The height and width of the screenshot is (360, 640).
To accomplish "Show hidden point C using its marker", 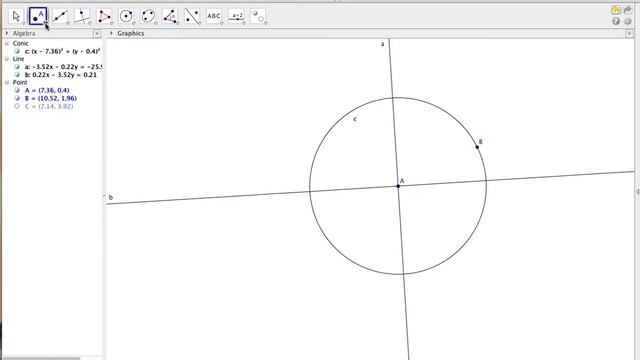I will coord(17,106).
